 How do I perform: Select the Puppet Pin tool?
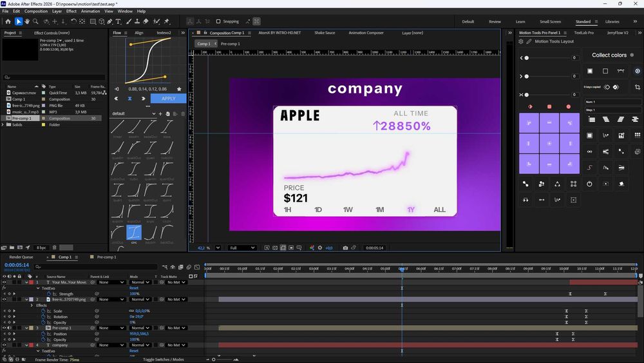(167, 21)
